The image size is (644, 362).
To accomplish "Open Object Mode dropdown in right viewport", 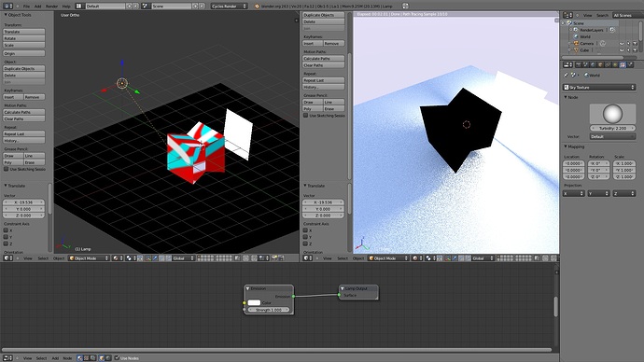I will (x=388, y=258).
